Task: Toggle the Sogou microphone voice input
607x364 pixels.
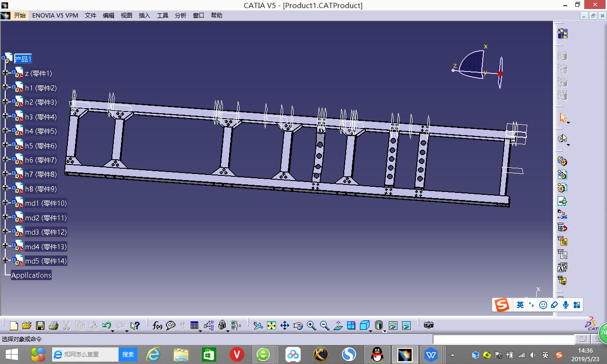Action: [566, 305]
